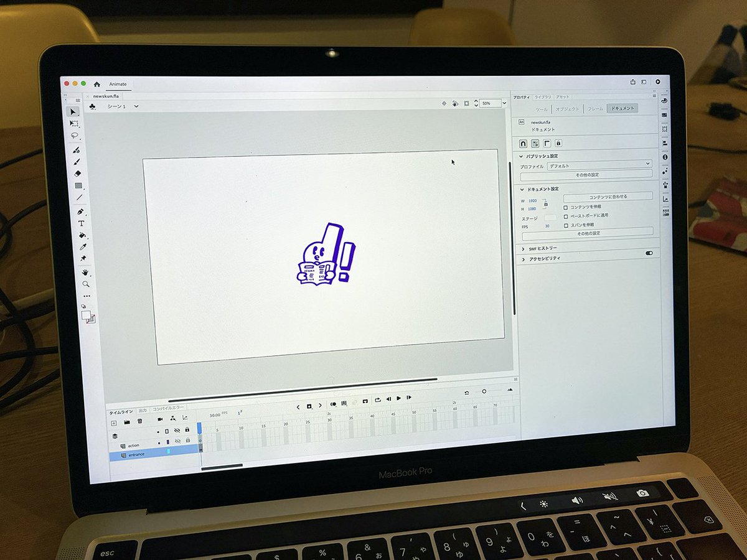Enable the コンテンツを伸縮 checkbox

pyautogui.click(x=565, y=207)
